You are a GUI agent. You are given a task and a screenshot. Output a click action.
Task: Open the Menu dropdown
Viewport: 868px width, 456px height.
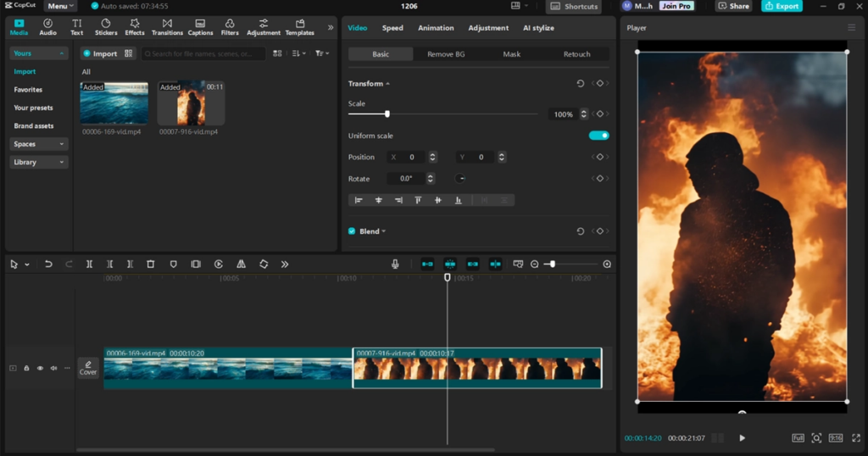point(60,6)
